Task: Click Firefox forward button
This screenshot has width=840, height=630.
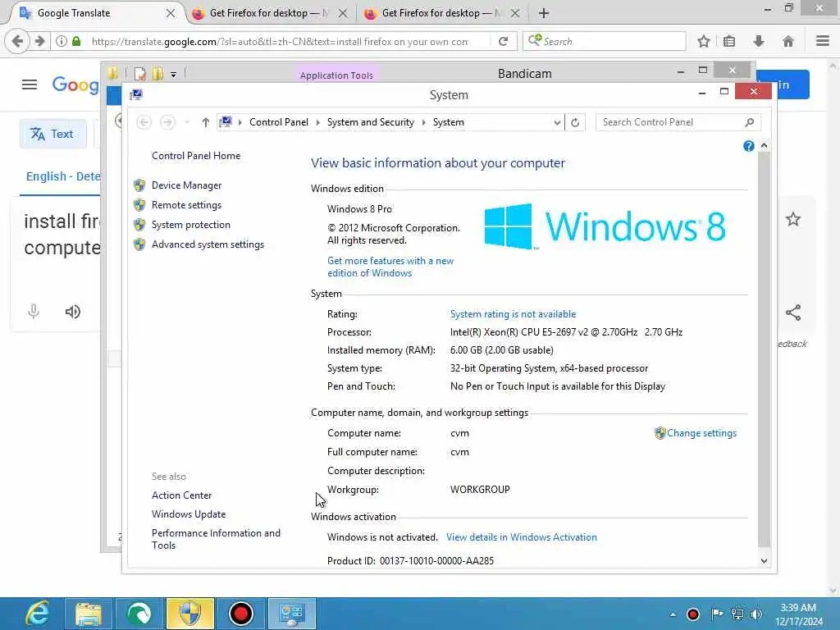Action: coord(40,41)
